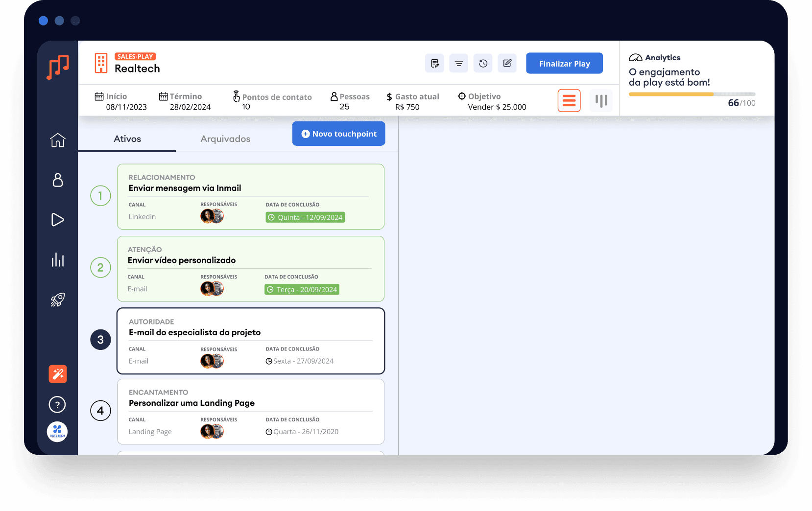Screen dimensions: 812x511
Task: Switch to the Arquivados tab
Action: tap(225, 139)
